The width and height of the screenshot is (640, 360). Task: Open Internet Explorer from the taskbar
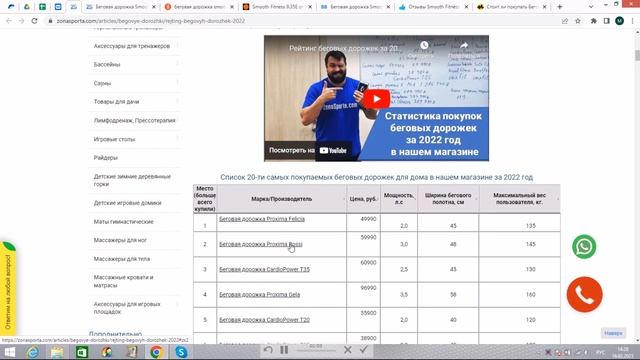33,352
